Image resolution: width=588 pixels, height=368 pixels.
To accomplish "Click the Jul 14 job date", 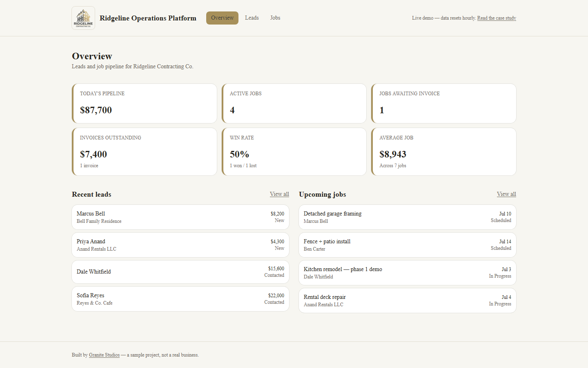I will (x=505, y=242).
